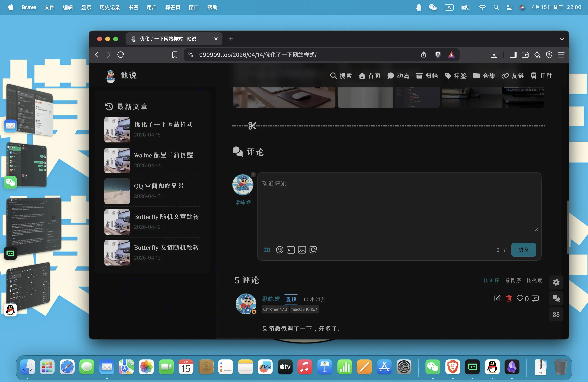Click the edit comment pencil icon
588x382 pixels.
point(497,298)
